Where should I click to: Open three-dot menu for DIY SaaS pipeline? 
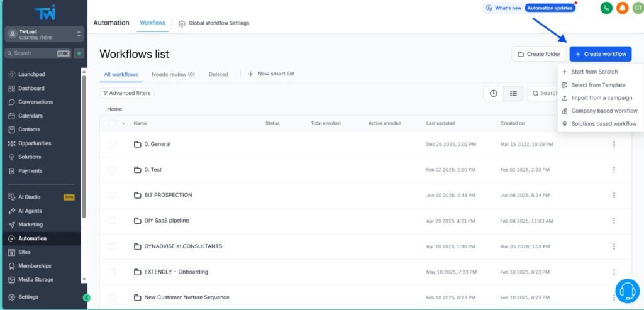pos(614,221)
